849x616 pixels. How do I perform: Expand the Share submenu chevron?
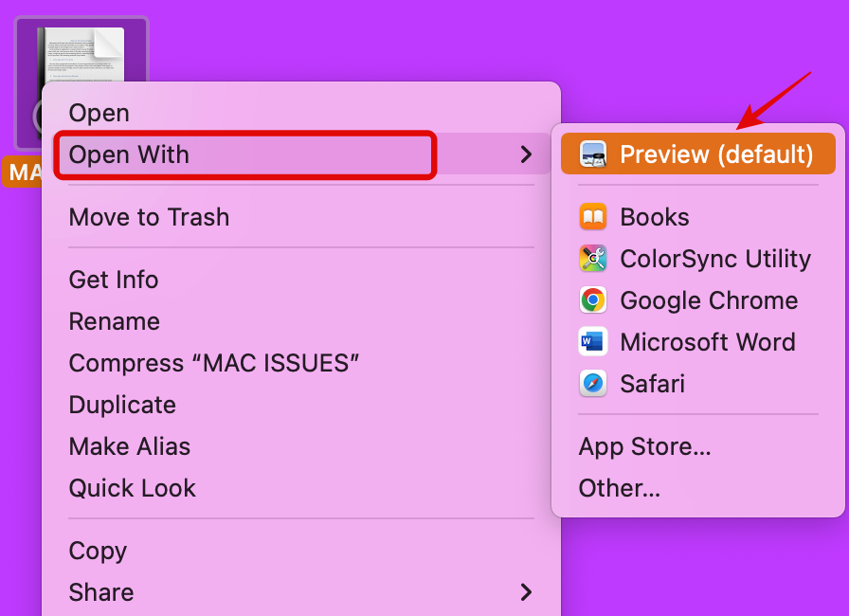point(526,592)
